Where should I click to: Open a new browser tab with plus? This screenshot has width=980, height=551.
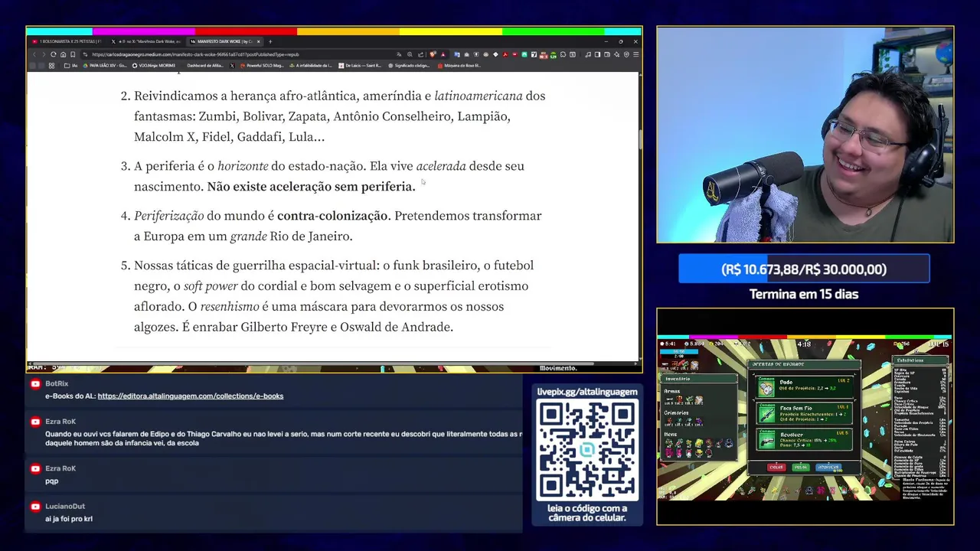(270, 41)
